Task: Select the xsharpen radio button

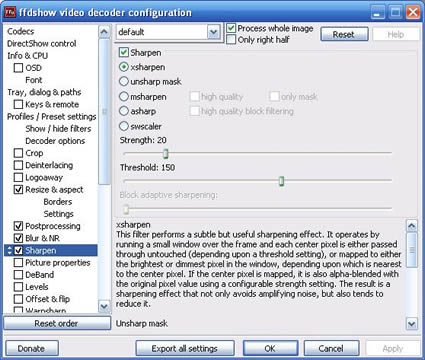Action: tap(124, 67)
